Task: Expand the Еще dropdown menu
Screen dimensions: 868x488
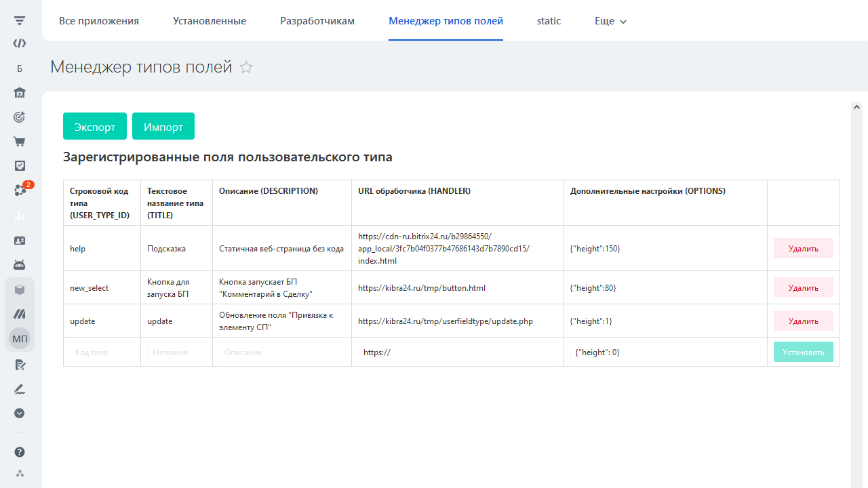Action: tap(610, 21)
